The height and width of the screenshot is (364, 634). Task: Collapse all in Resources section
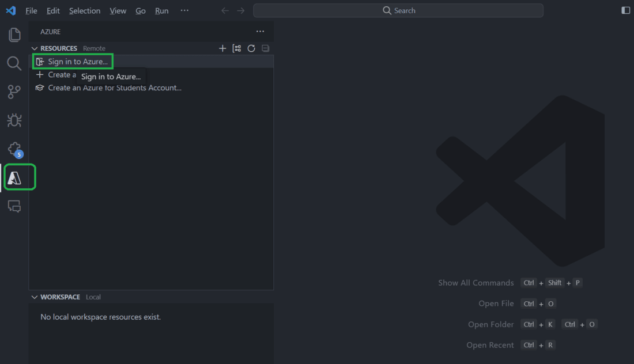pyautogui.click(x=265, y=48)
